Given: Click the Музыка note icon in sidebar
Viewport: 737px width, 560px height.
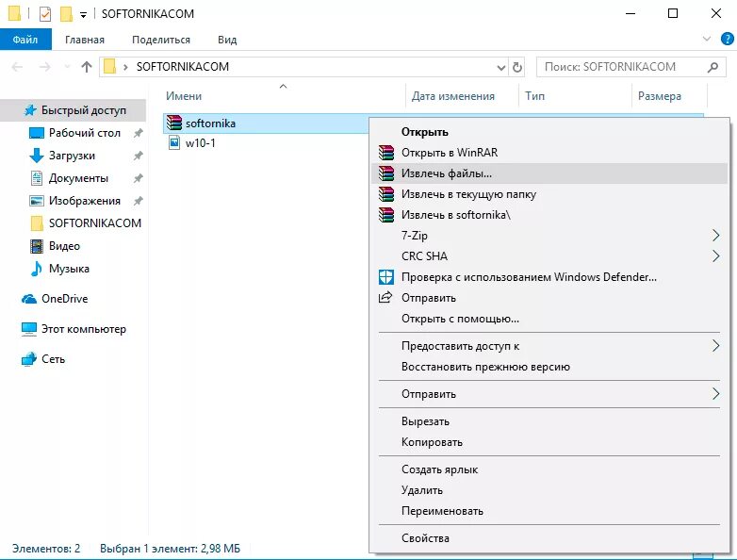Looking at the screenshot, I should pos(36,269).
